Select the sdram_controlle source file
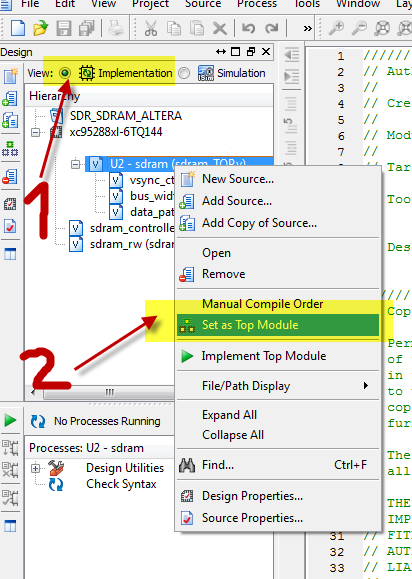The width and height of the screenshot is (412, 579). pos(132,228)
